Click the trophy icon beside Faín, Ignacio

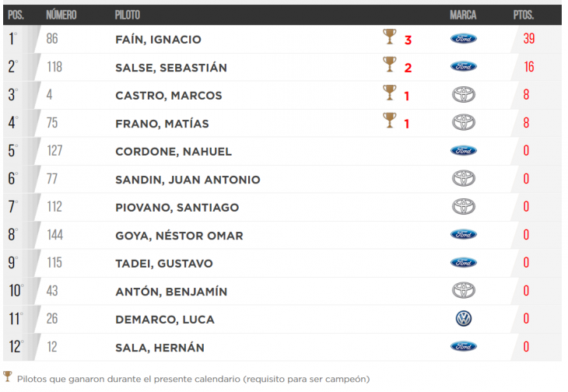click(x=390, y=37)
